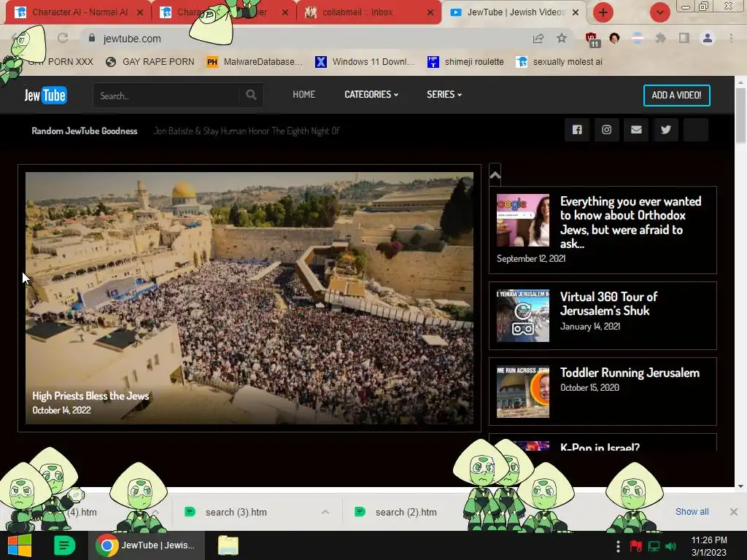
Task: Click the jewtube.com address bar
Action: coord(305,39)
